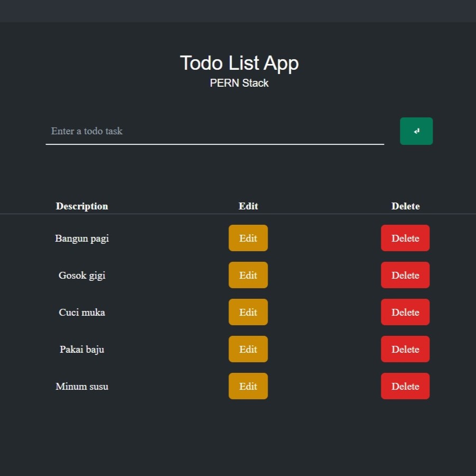
Task: Select the 'Cuci muka' task description text
Action: coord(81,312)
